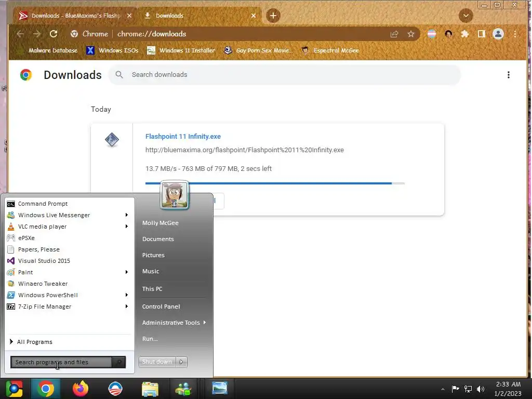The image size is (532, 399).
Task: Click Chrome's forward arrow
Action: coord(37,34)
